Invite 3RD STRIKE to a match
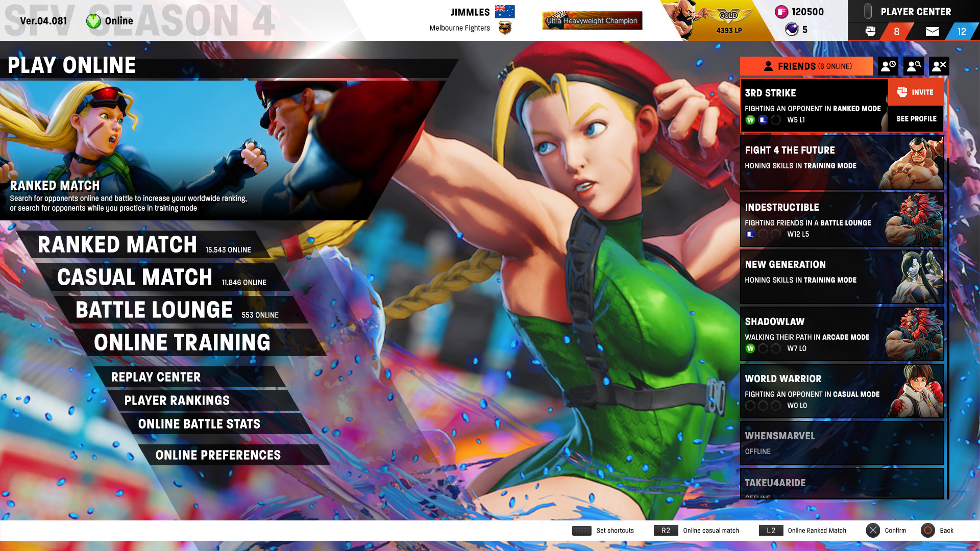The width and height of the screenshot is (980, 551). pos(916,92)
